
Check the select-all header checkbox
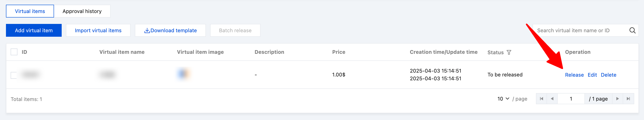coord(14,52)
